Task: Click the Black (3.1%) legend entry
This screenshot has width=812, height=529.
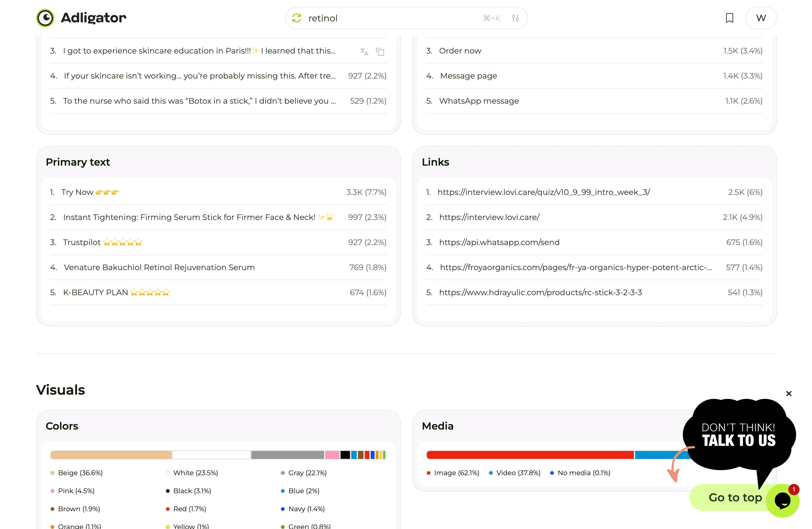Action: click(188, 491)
